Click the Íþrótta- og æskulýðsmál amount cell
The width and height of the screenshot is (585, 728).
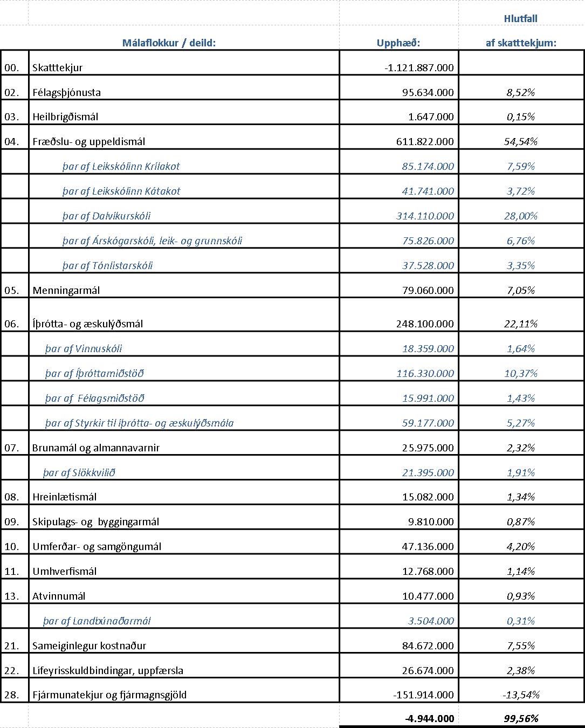pos(425,324)
